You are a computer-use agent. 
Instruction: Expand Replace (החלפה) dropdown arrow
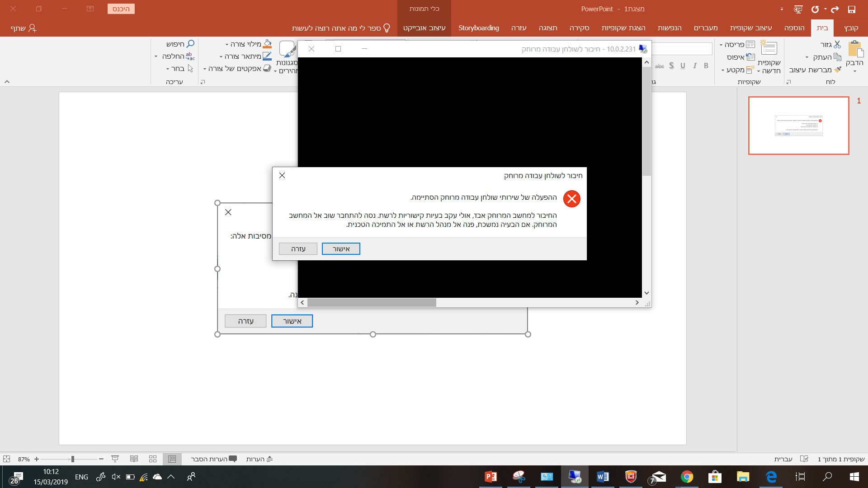pyautogui.click(x=156, y=56)
